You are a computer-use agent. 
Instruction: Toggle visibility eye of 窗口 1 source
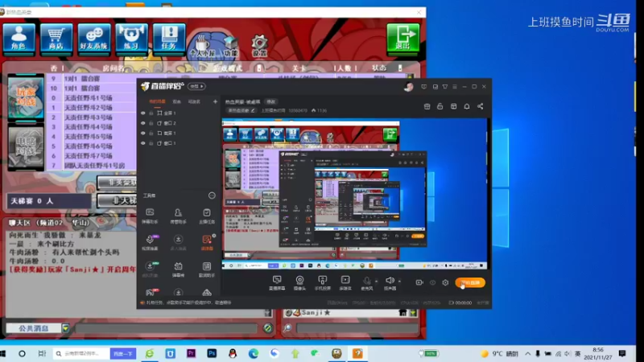tap(143, 143)
